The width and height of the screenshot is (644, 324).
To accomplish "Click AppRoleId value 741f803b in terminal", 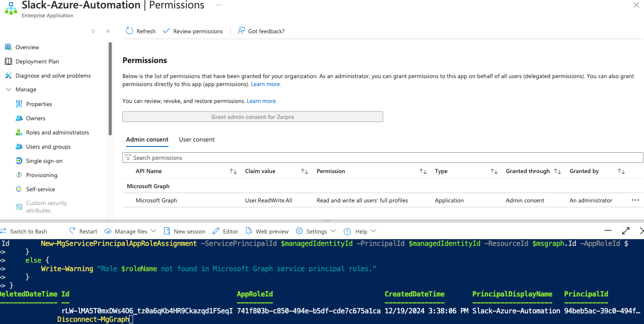I will click(309, 311).
